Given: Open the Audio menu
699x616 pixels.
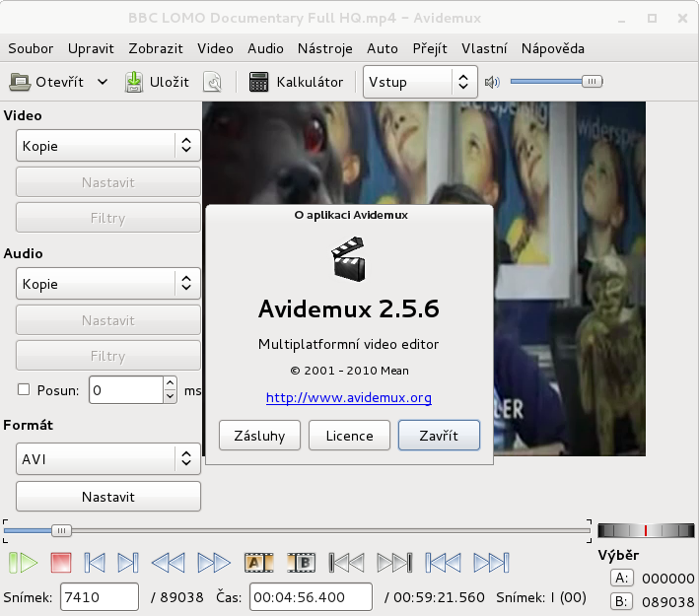Looking at the screenshot, I should [x=265, y=48].
